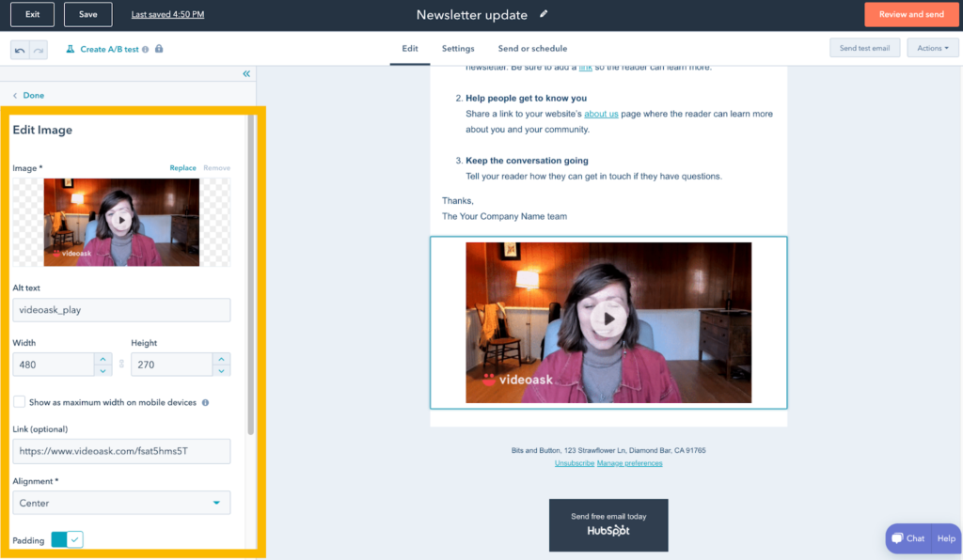963x560 pixels.
Task: Click the play button on email video image
Action: [x=608, y=319]
